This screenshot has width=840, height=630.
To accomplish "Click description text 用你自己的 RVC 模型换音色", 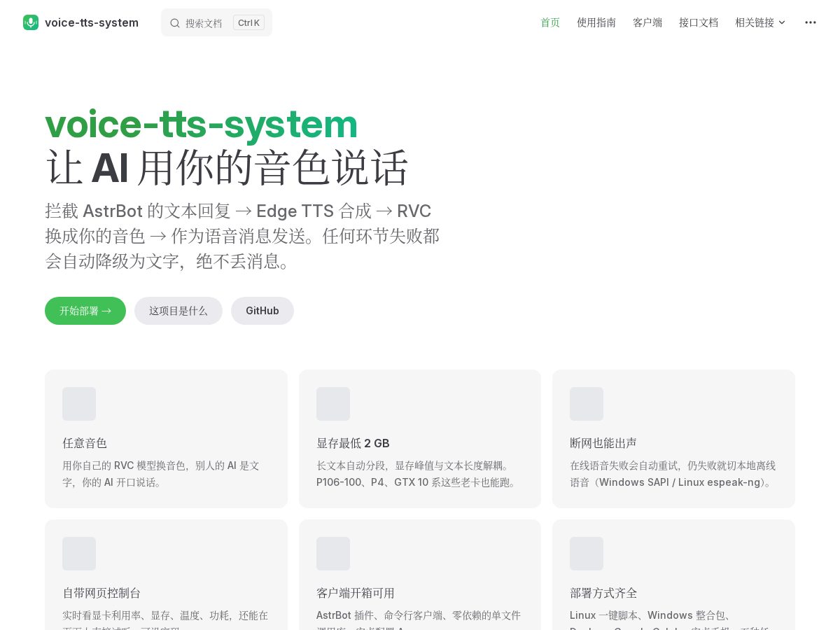I will [x=161, y=474].
